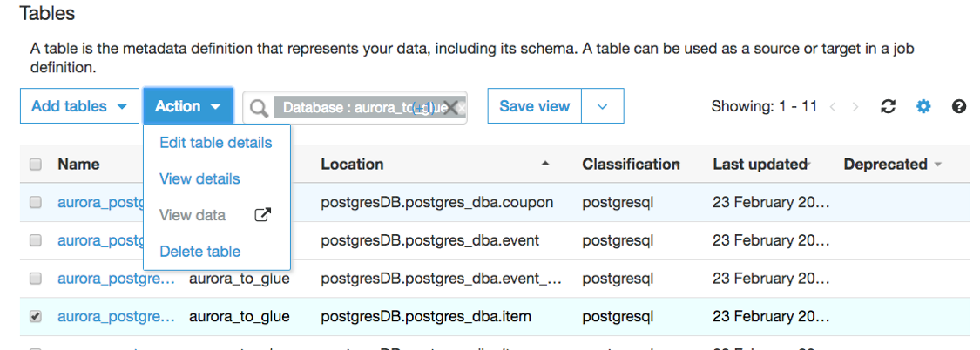Screen dimensions: 980x350
Task: Check the postgres_dba.coupon row checkbox
Action: pos(36,202)
